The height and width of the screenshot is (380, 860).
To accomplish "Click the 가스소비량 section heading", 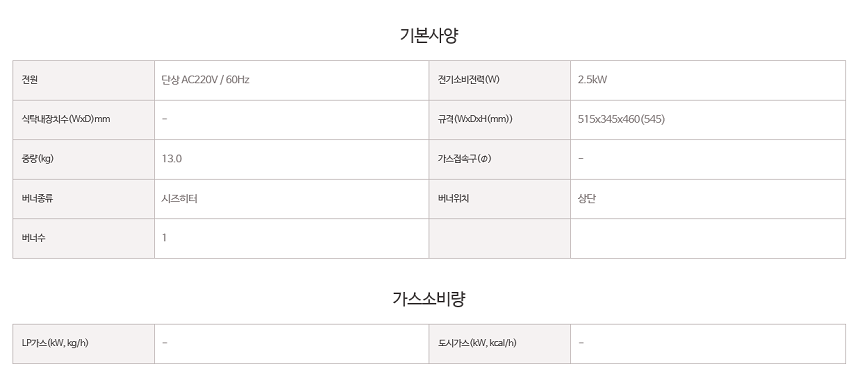I will pos(429,299).
